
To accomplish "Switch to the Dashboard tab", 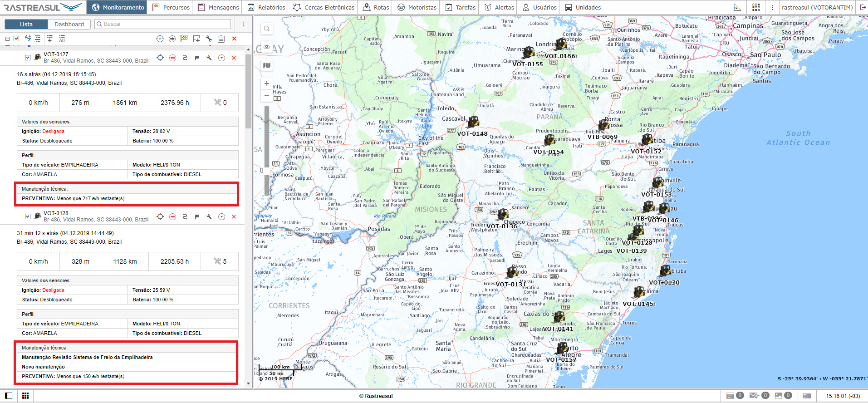I will pyautogui.click(x=69, y=24).
